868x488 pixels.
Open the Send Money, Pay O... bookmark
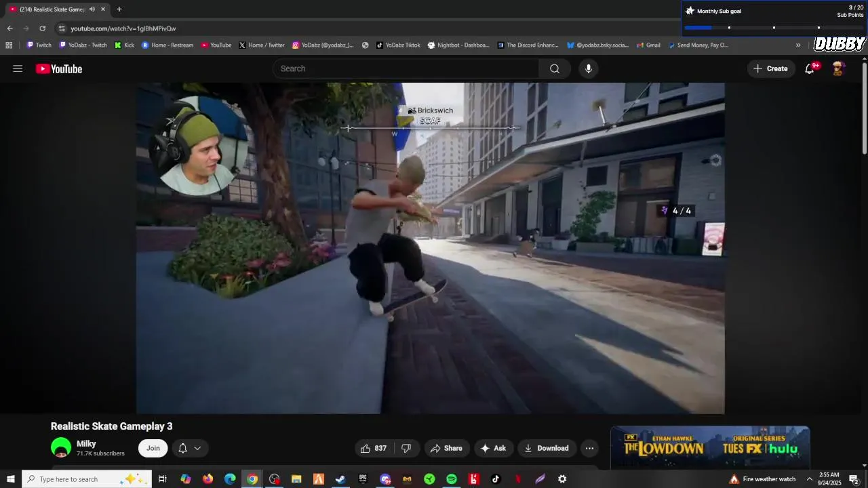[698, 45]
